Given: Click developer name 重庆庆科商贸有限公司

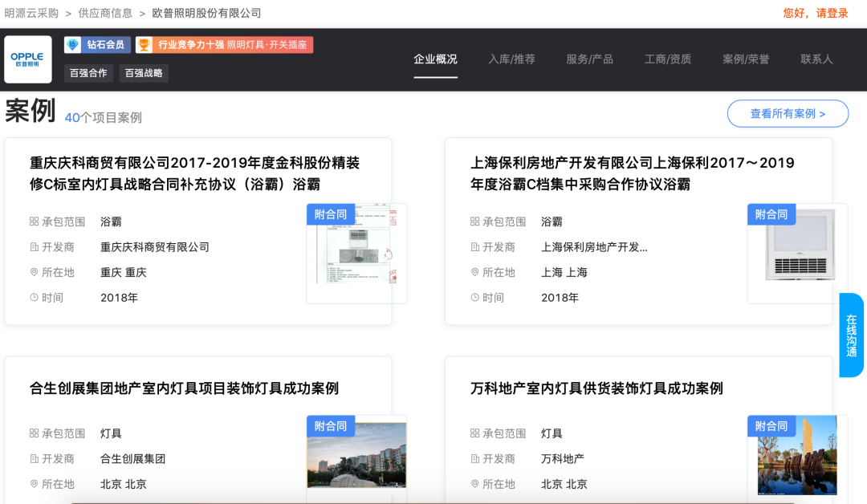Looking at the screenshot, I should [x=155, y=247].
